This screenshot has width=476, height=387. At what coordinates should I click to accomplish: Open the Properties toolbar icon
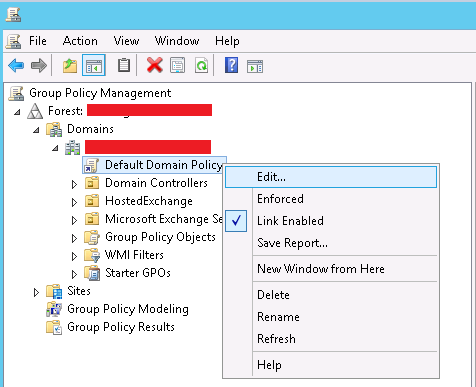(178, 65)
